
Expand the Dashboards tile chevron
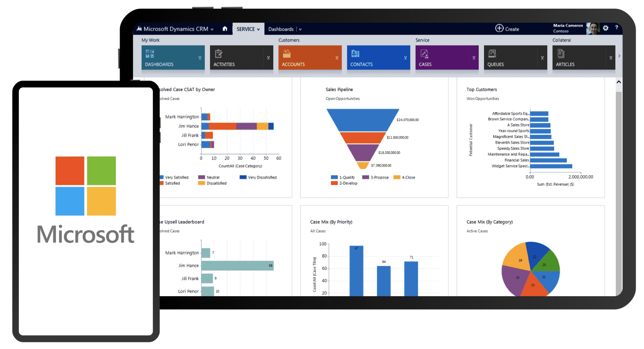pyautogui.click(x=200, y=57)
